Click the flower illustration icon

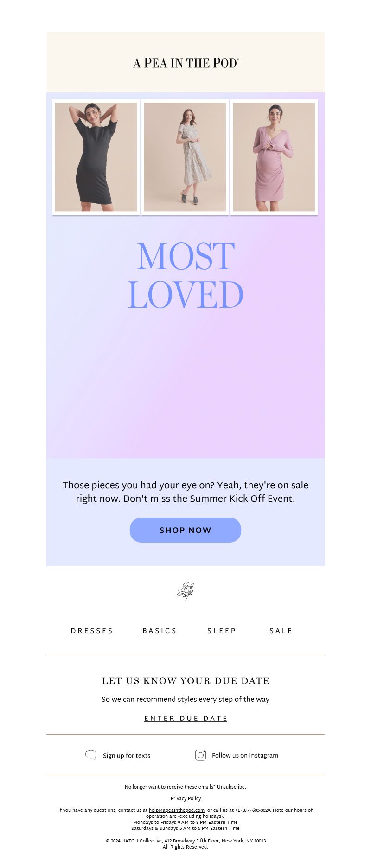(x=185, y=591)
